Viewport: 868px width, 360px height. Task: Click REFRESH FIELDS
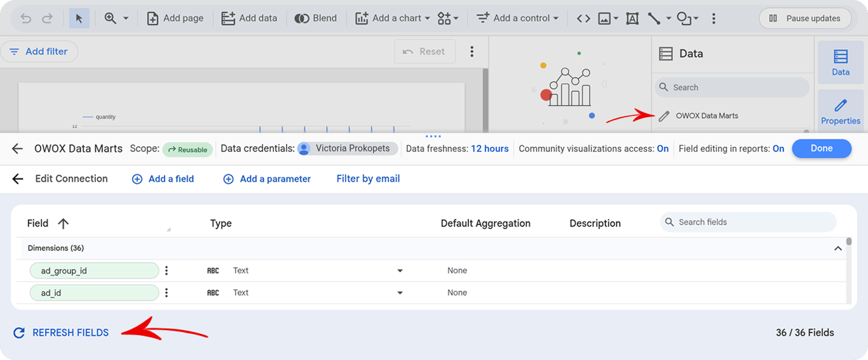pos(61,333)
